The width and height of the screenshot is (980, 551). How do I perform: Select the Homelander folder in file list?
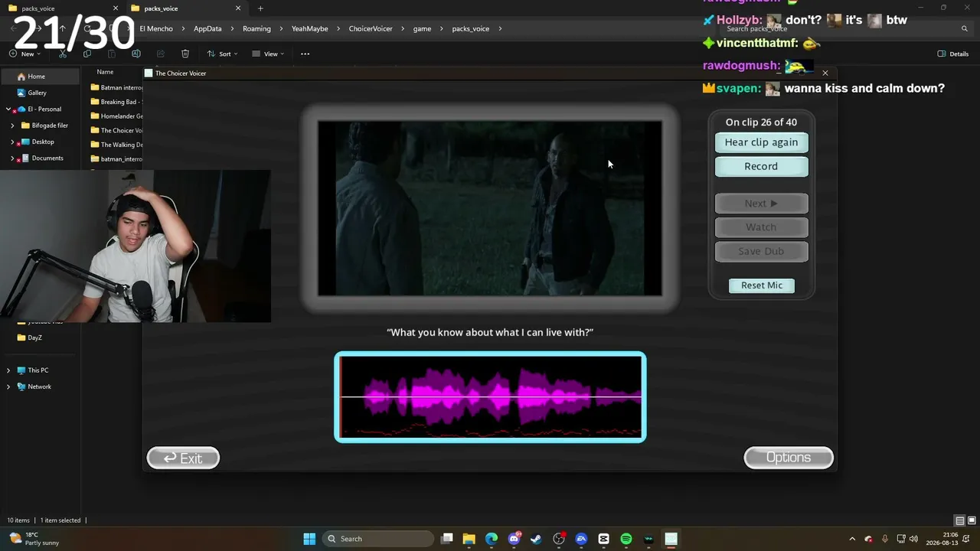[116, 116]
